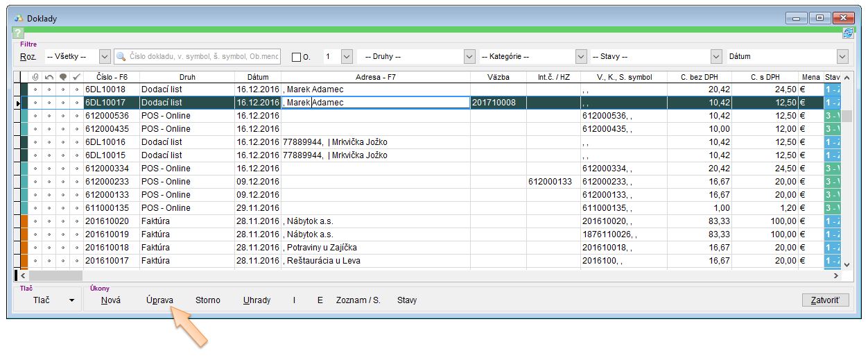Expand the '-- Všetky --' dropdown

coord(105,57)
